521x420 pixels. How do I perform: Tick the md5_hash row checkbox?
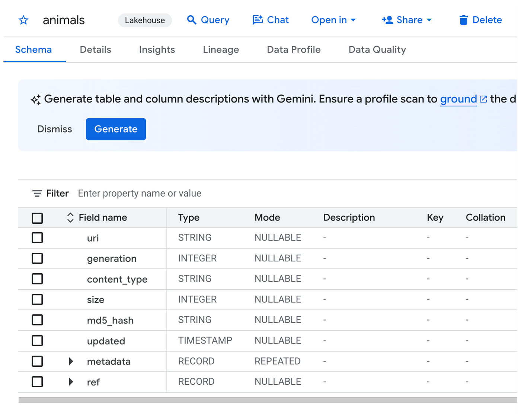(x=37, y=320)
